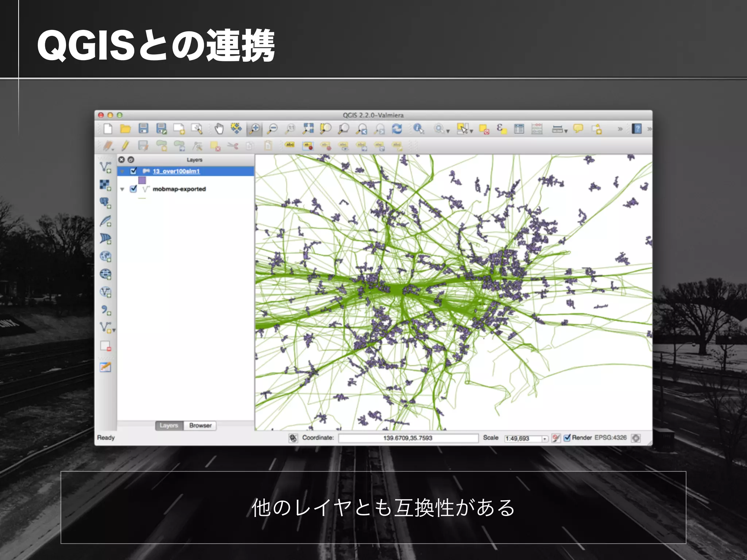This screenshot has width=747, height=560.
Task: Pan map to selection
Action: tap(236, 128)
